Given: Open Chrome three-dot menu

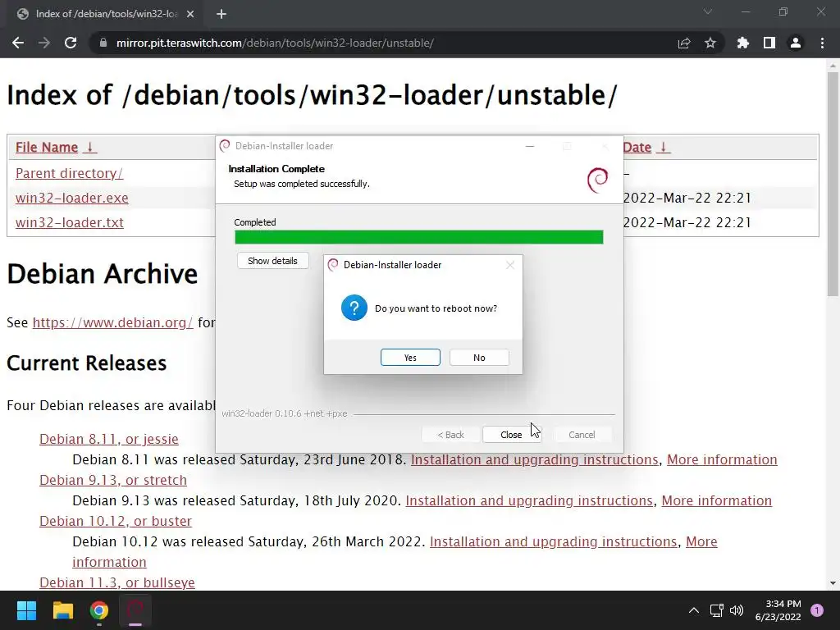Looking at the screenshot, I should [822, 43].
